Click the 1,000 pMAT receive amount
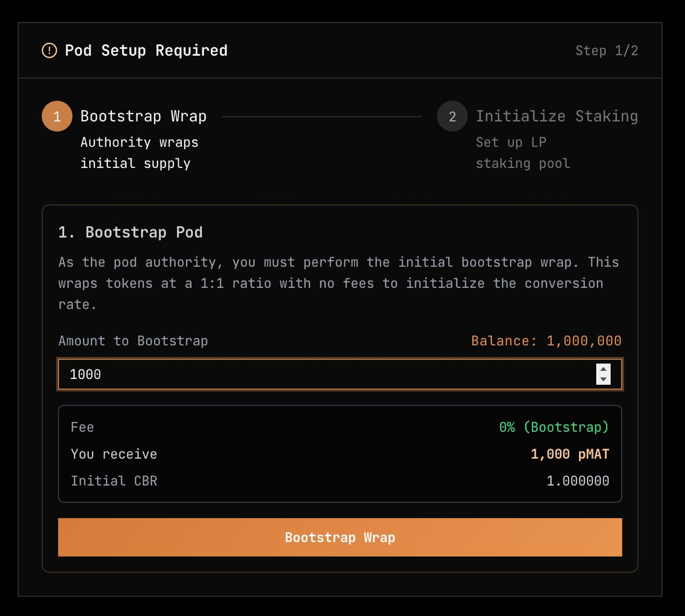This screenshot has height=616, width=685. 569,454
